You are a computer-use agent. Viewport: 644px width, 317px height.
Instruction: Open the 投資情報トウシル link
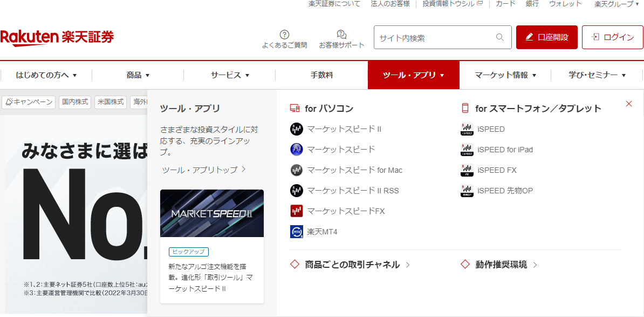448,4
